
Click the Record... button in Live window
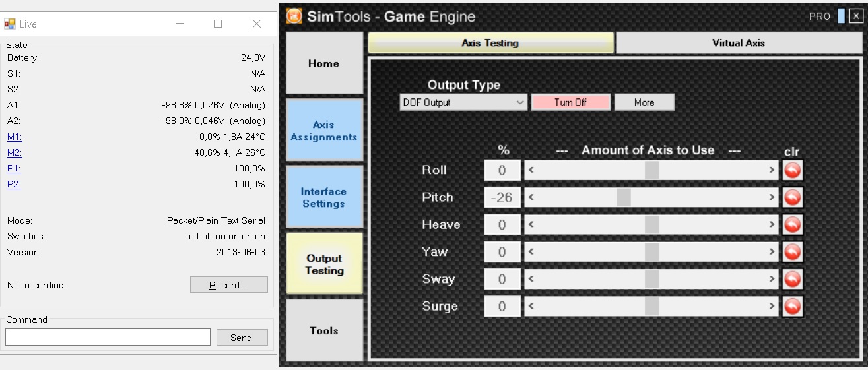coord(228,285)
